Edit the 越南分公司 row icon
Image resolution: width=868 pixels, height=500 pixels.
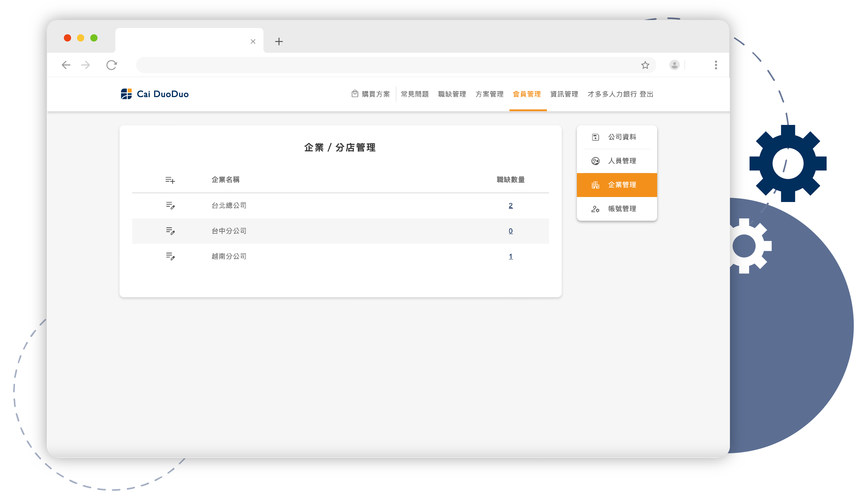tap(170, 256)
